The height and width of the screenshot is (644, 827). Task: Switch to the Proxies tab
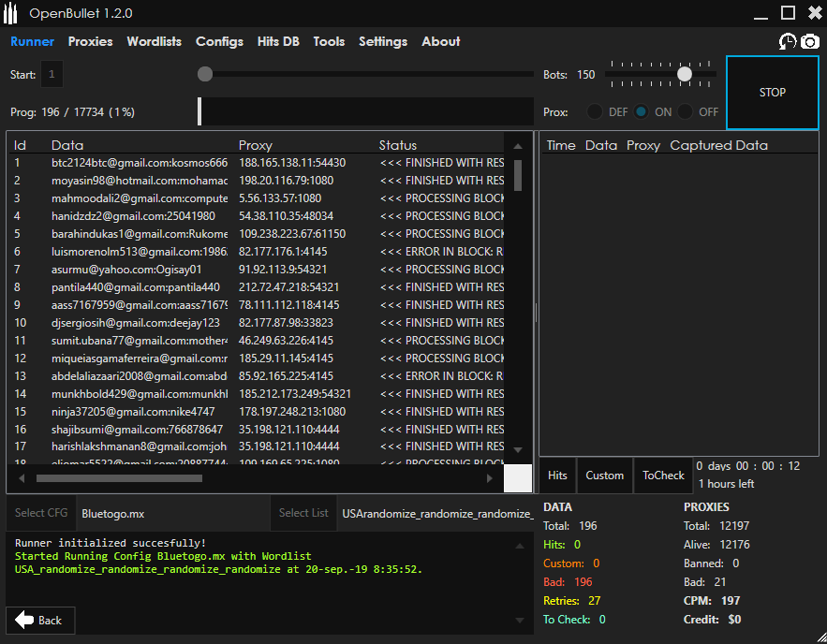90,41
